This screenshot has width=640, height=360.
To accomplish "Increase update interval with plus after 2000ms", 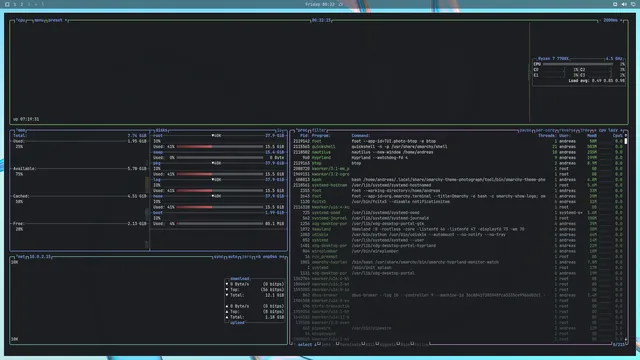I will pos(621,20).
